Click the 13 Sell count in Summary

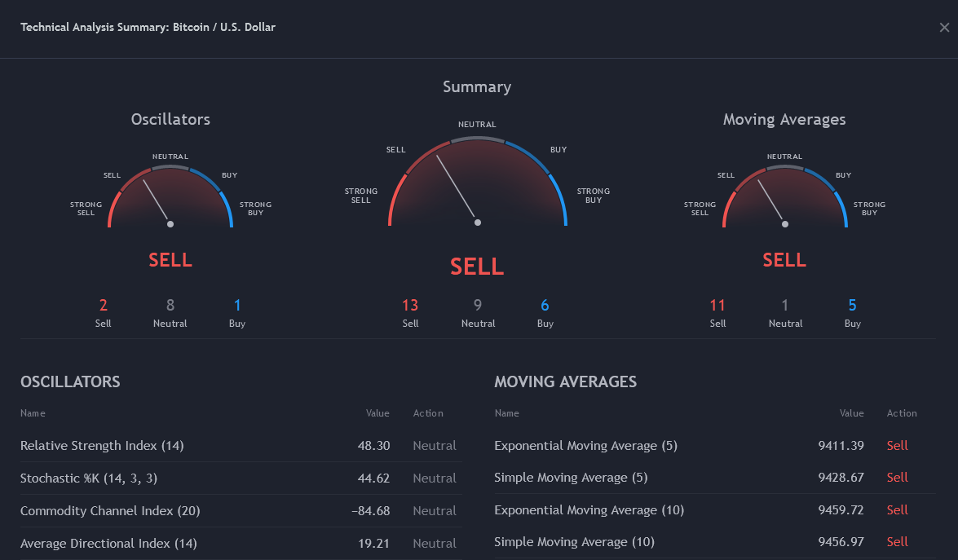pos(410,306)
